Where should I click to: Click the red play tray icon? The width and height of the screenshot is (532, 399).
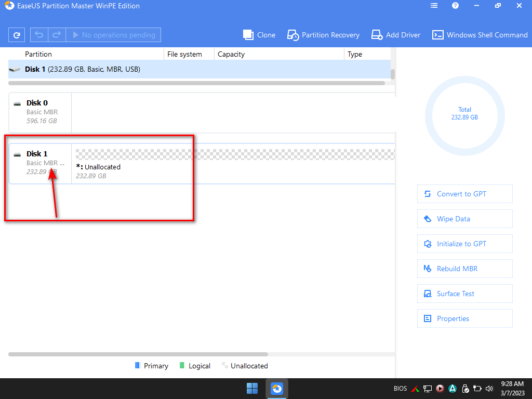(x=440, y=389)
